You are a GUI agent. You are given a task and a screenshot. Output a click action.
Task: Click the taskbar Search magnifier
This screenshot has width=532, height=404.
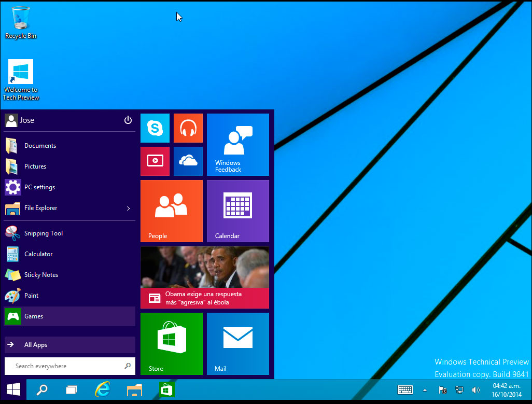pyautogui.click(x=41, y=390)
